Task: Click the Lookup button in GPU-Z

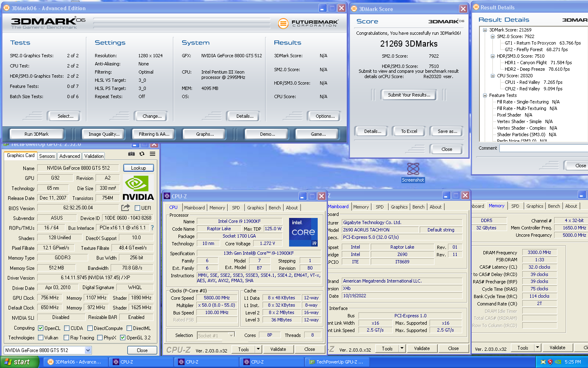Action: [x=138, y=168]
